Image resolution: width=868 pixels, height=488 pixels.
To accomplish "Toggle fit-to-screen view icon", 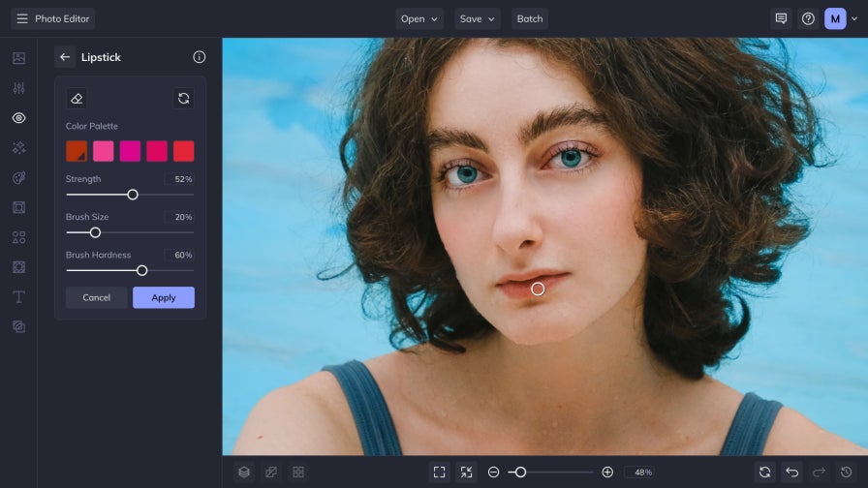I will pos(440,472).
